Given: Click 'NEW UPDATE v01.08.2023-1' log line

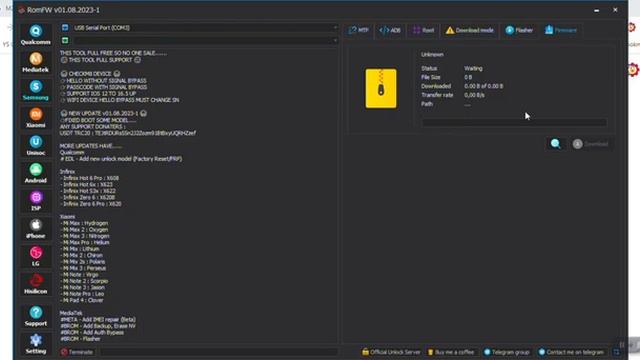Looking at the screenshot, I should click(103, 113).
